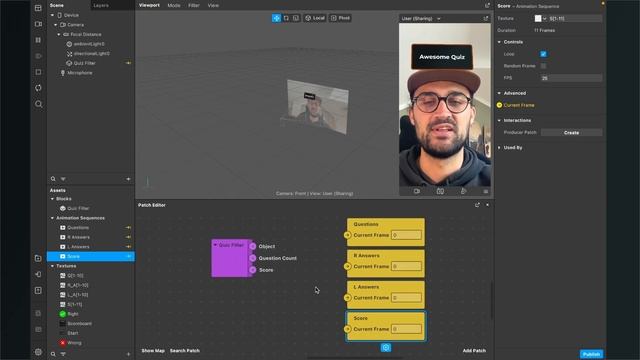Open the View menu

pos(213,5)
